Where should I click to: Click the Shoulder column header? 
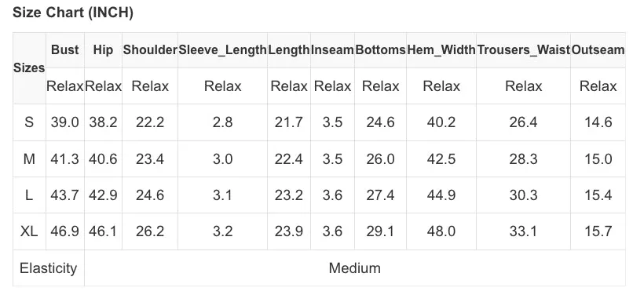point(150,50)
